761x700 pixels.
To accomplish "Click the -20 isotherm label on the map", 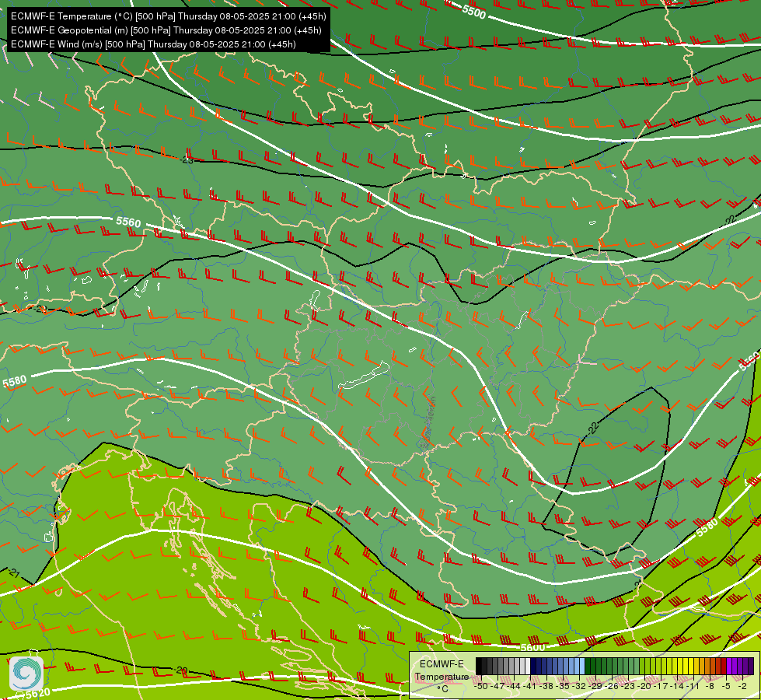I will click(182, 670).
